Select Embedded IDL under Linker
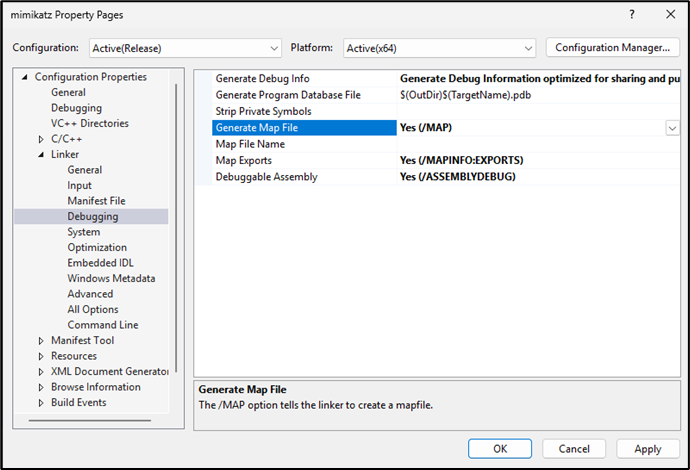 [100, 263]
